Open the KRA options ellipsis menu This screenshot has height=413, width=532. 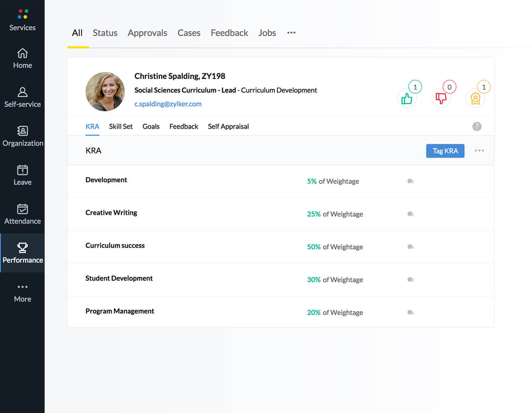pos(479,151)
